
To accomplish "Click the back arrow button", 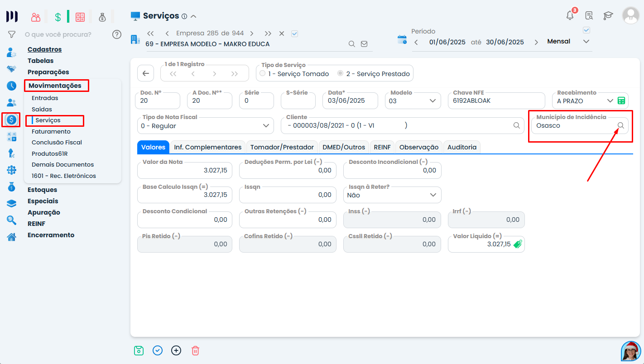I will (x=145, y=73).
